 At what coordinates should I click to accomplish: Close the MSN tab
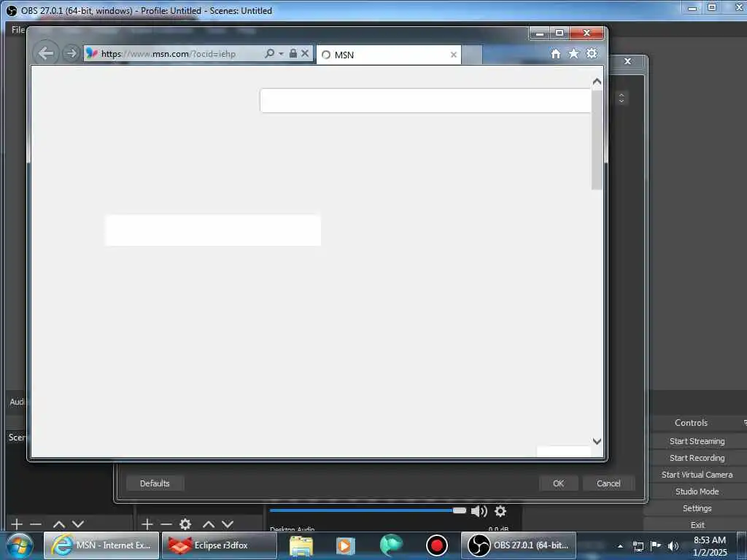click(454, 55)
